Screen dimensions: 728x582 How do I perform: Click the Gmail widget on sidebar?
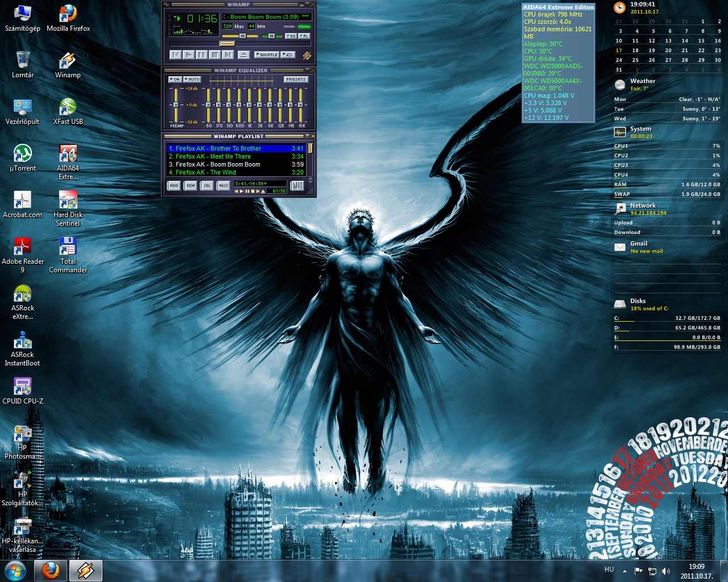(639, 247)
